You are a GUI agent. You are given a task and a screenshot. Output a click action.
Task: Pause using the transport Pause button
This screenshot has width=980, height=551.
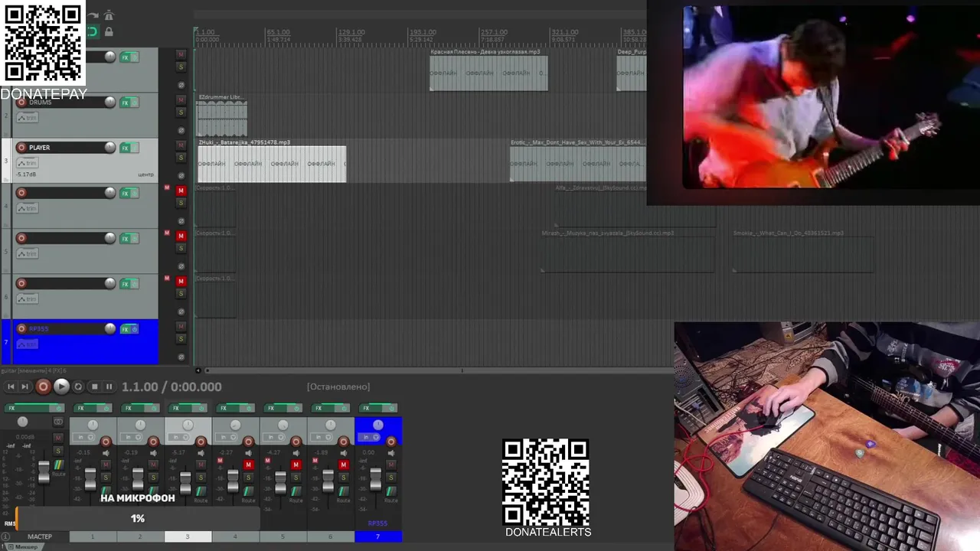pos(109,387)
